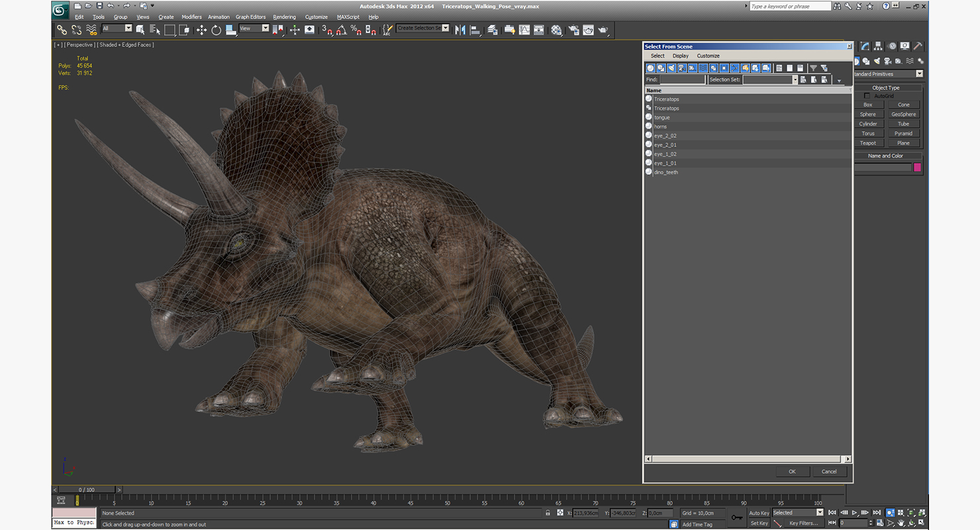The width and height of the screenshot is (980, 530).
Task: Activate the Select and Uniform Scale tool
Action: pyautogui.click(x=230, y=30)
